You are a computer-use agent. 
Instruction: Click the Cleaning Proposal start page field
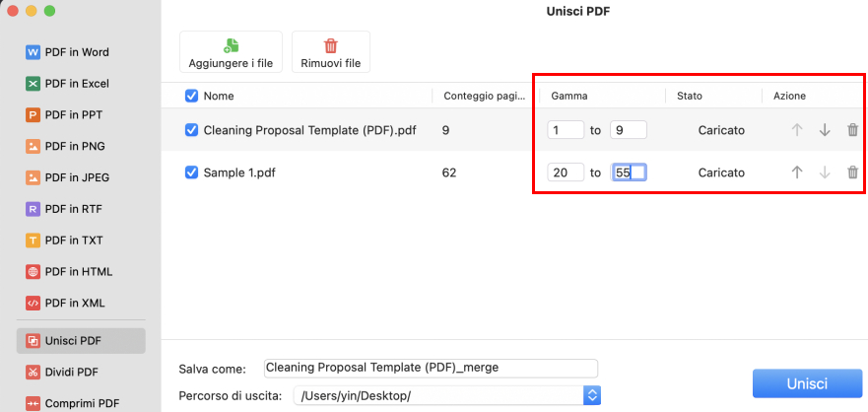[x=566, y=130]
